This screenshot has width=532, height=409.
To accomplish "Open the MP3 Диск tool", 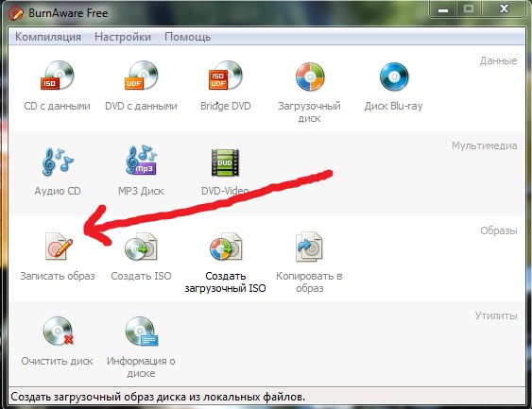I will (141, 161).
